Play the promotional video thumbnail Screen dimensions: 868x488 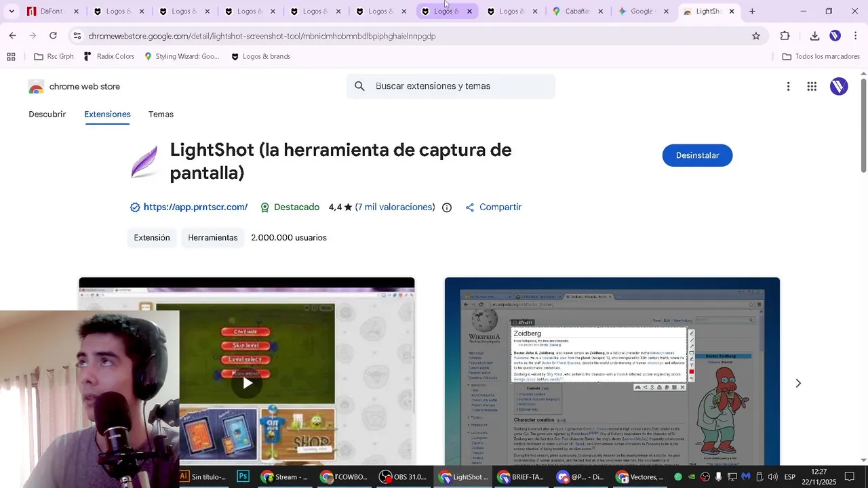point(248,383)
